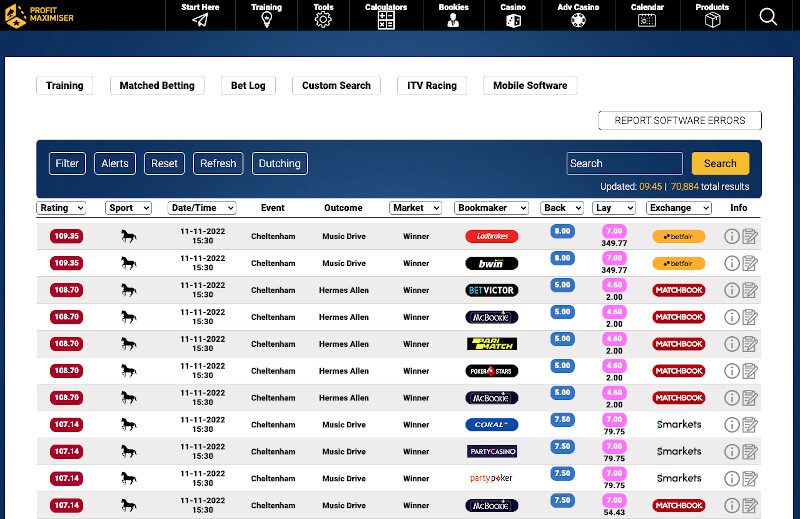Open the Products box menu
Screen dimensions: 800x519
pos(712,15)
